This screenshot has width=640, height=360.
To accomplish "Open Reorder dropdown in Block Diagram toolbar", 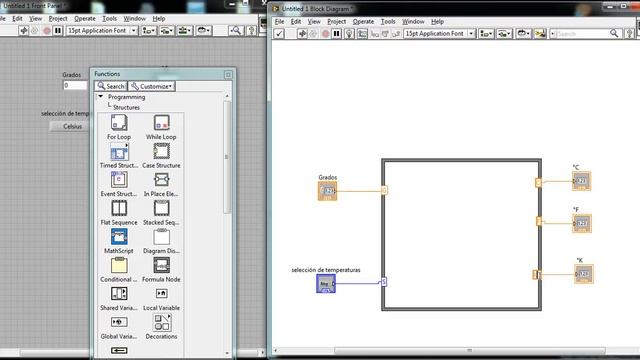I will (523, 33).
